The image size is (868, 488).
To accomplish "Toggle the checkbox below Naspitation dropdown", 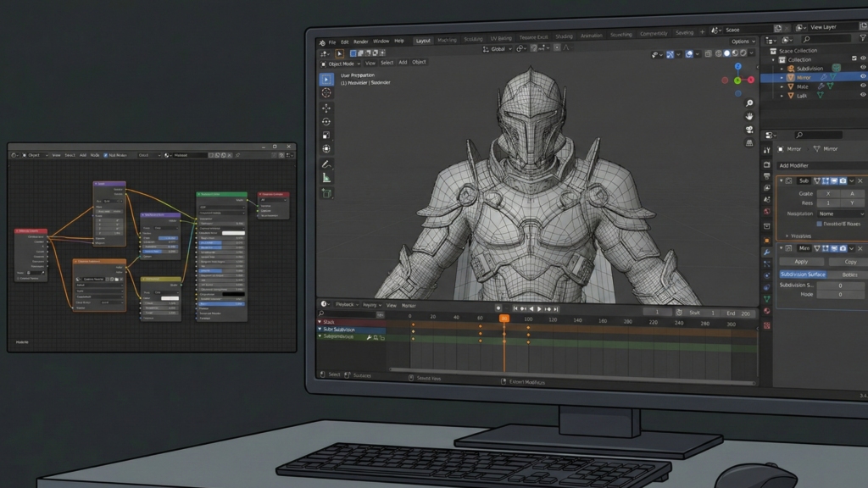I will pos(819,224).
